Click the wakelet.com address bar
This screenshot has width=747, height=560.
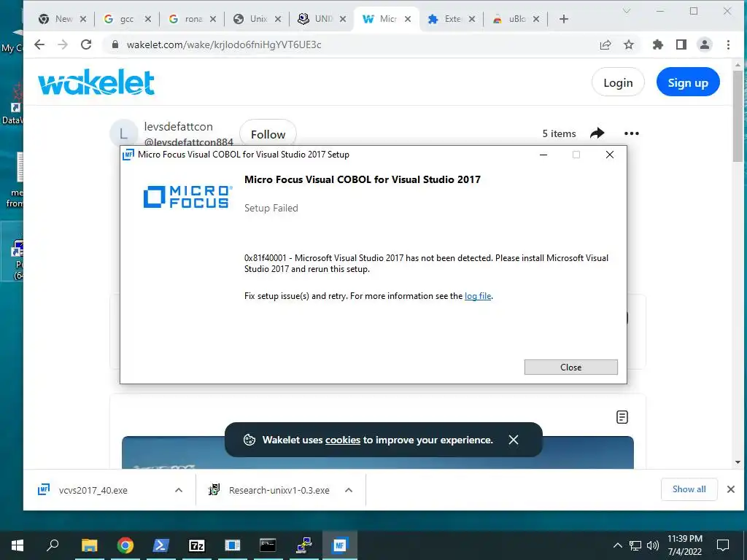click(352, 44)
